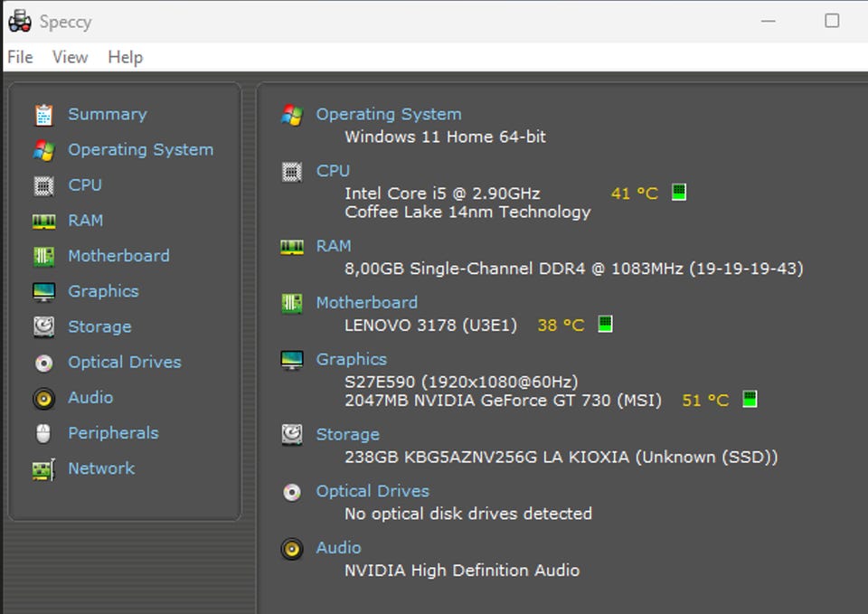The image size is (868, 614).
Task: Click the Storage hard drive sidebar icon
Action: [x=43, y=326]
